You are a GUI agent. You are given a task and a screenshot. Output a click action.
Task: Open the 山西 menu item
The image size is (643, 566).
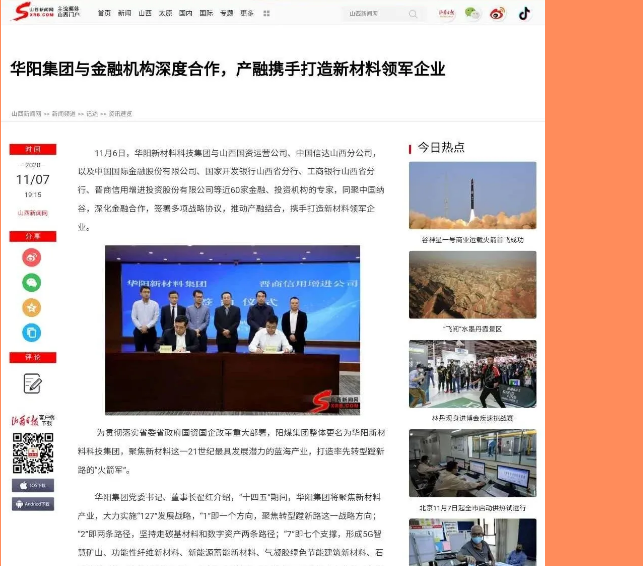[x=145, y=13]
